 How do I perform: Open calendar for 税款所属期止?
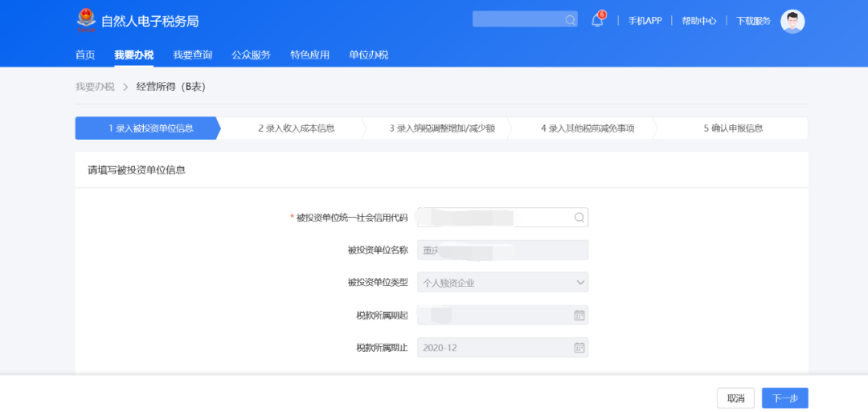579,348
